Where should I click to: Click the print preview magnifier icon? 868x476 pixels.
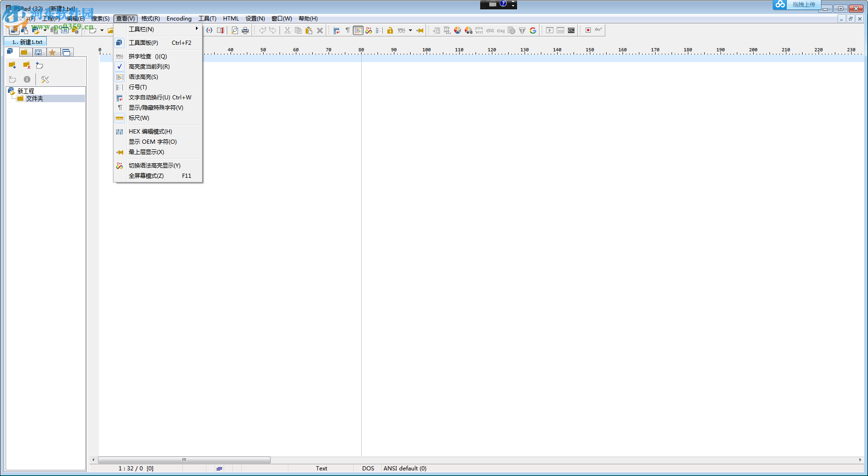pos(234,31)
